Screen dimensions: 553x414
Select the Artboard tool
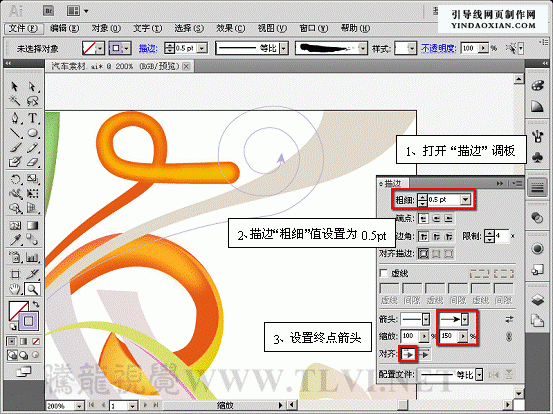14,274
